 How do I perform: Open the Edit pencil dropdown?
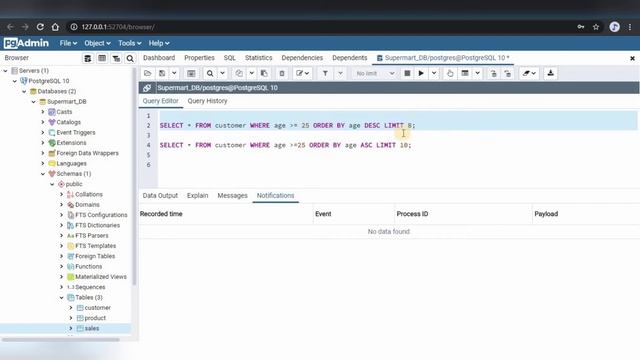click(x=302, y=73)
